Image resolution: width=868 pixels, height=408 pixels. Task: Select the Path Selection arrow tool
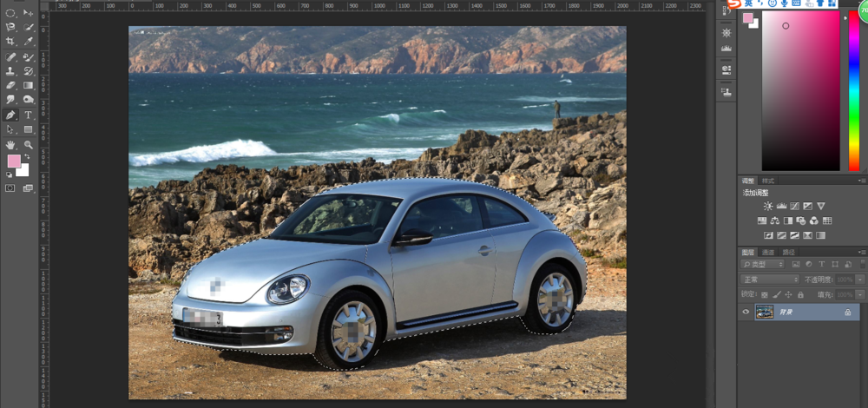pos(10,129)
